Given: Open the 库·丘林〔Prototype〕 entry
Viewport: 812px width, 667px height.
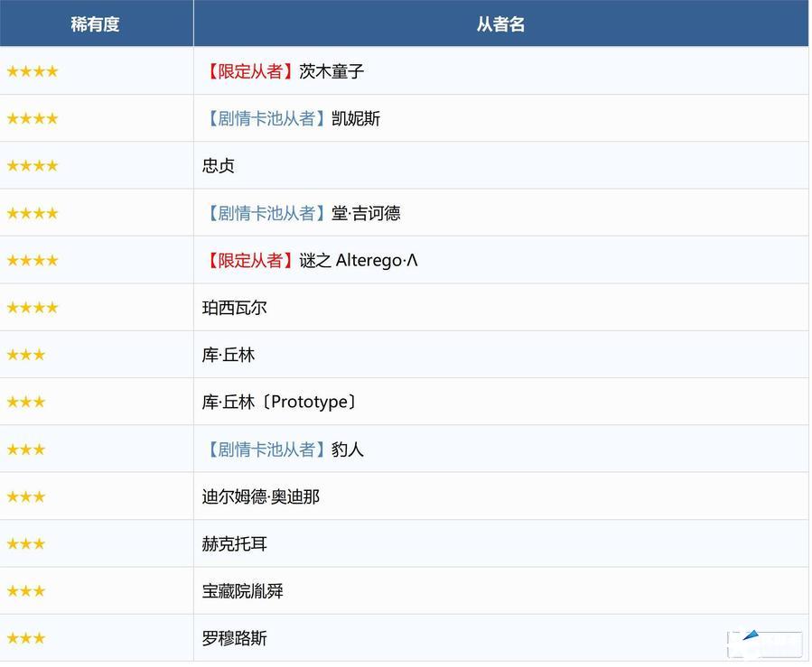Looking at the screenshot, I should tap(280, 402).
